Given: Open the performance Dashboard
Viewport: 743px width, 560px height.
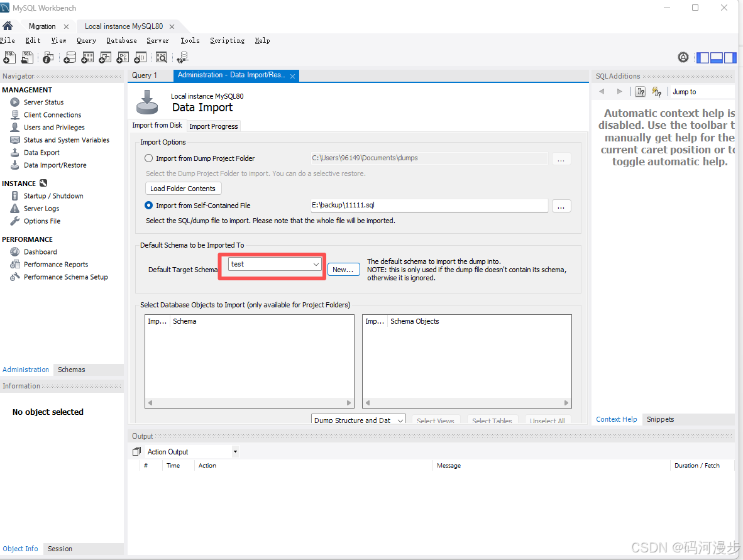Looking at the screenshot, I should (x=40, y=251).
